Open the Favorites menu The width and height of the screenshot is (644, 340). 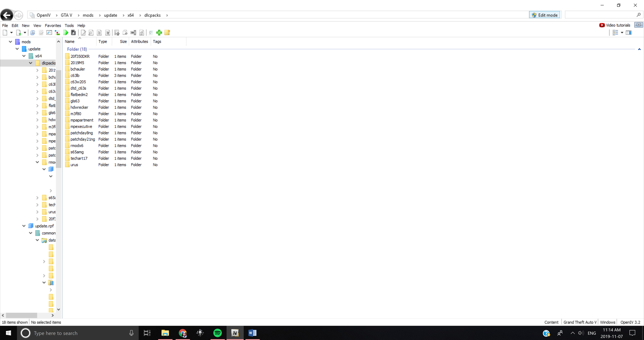click(53, 25)
